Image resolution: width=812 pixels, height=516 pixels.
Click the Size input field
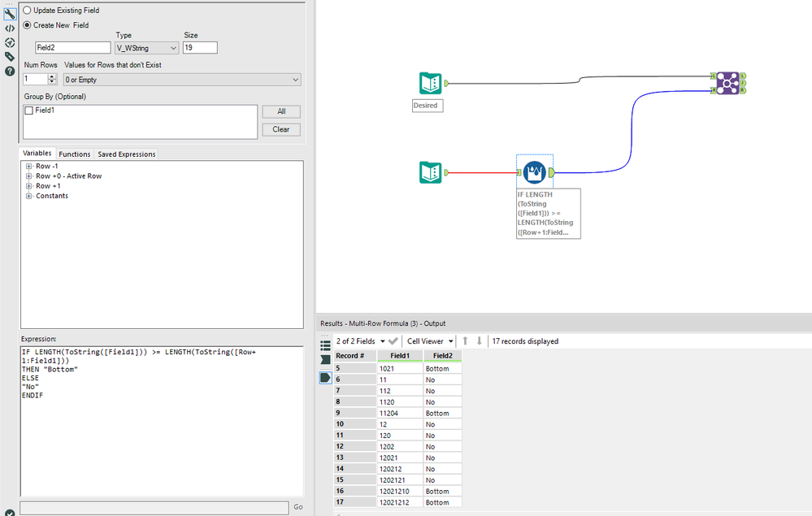[x=200, y=48]
